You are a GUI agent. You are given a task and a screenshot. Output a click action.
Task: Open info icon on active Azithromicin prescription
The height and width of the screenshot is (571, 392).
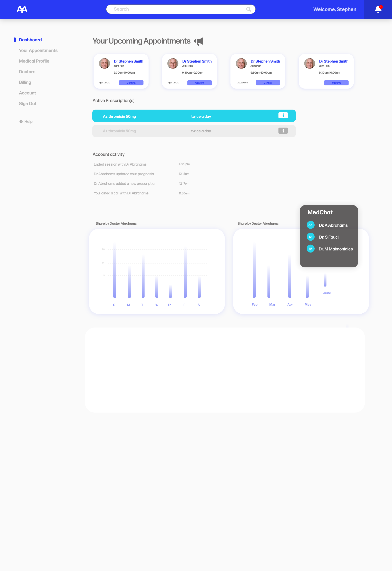(x=283, y=115)
